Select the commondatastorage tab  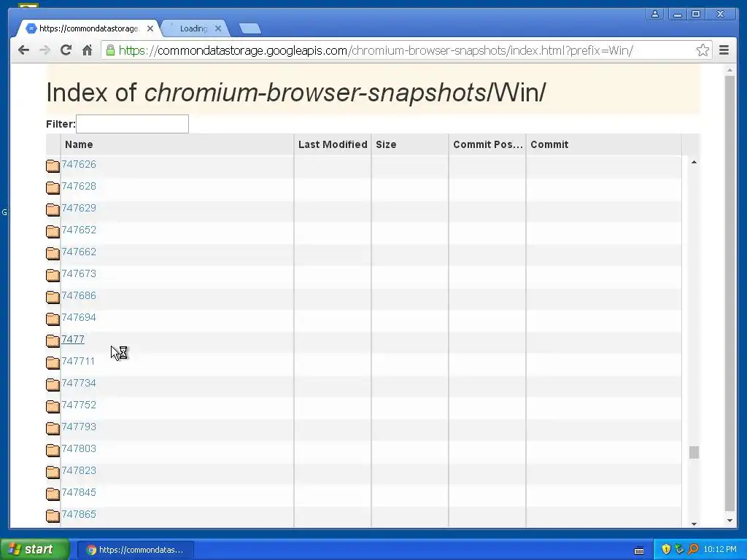pyautogui.click(x=89, y=28)
